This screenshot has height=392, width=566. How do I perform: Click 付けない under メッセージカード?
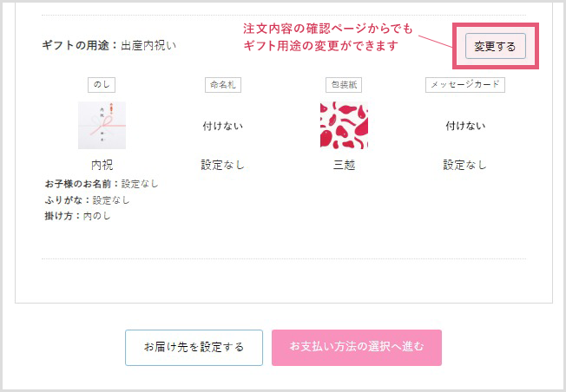pos(464,126)
